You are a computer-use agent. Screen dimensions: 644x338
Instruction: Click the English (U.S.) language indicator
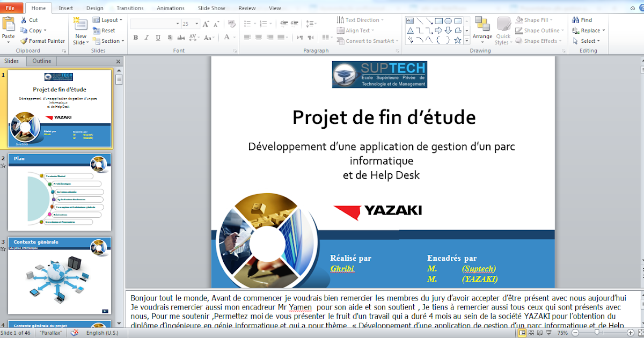click(x=104, y=333)
